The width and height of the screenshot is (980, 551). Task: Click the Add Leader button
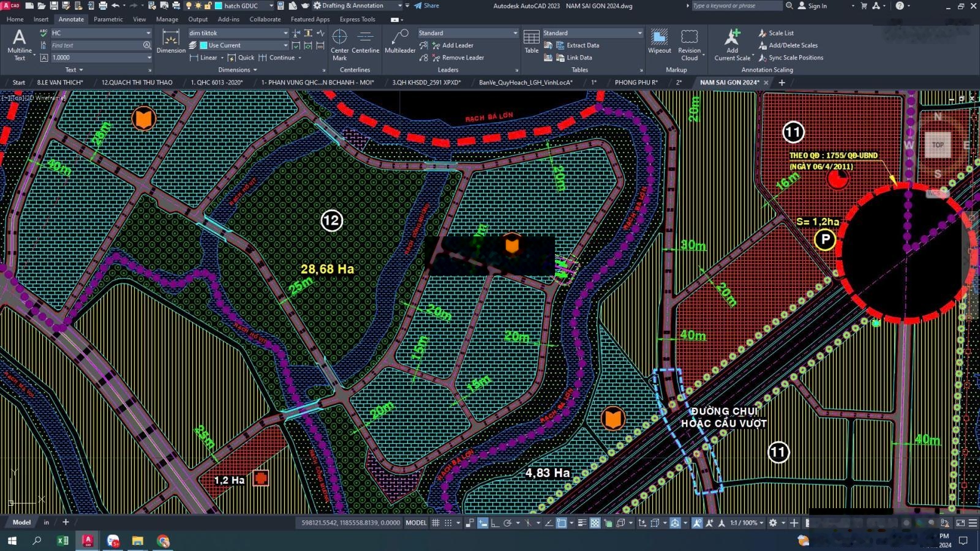pos(457,45)
